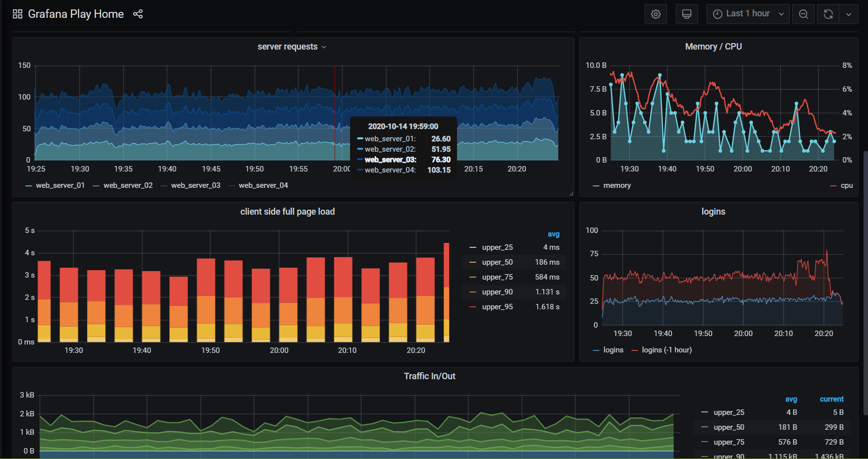Open color picker for upper_95 page load
Image resolution: width=868 pixels, height=459 pixels.
(x=473, y=307)
